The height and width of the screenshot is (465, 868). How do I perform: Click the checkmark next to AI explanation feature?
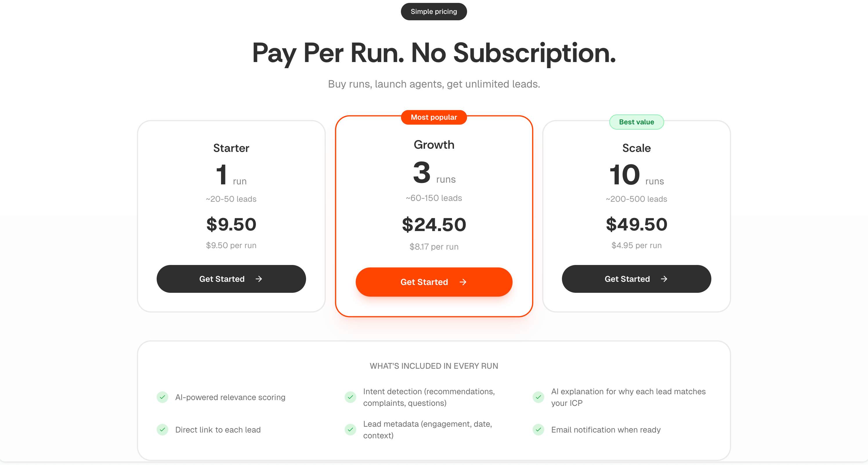pos(538,397)
